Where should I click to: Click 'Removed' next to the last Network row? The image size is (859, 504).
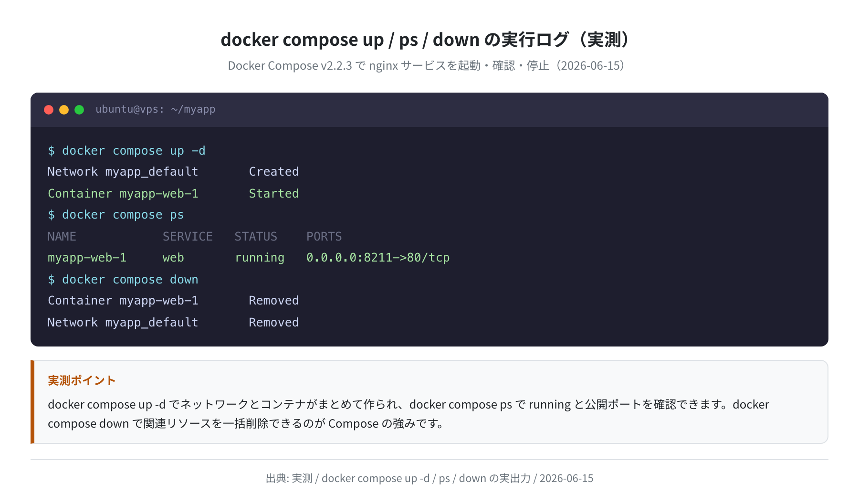click(274, 323)
